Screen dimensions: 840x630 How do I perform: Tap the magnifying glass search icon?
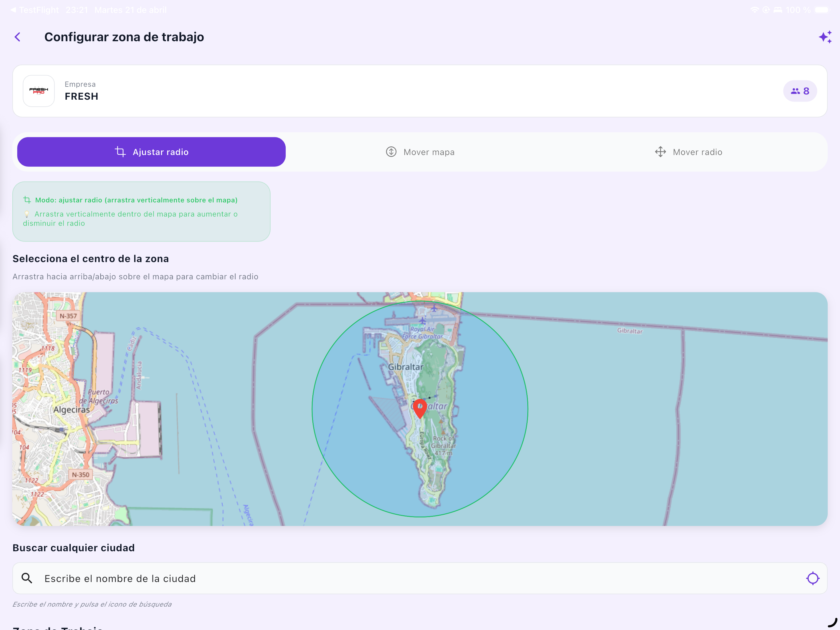(x=26, y=578)
